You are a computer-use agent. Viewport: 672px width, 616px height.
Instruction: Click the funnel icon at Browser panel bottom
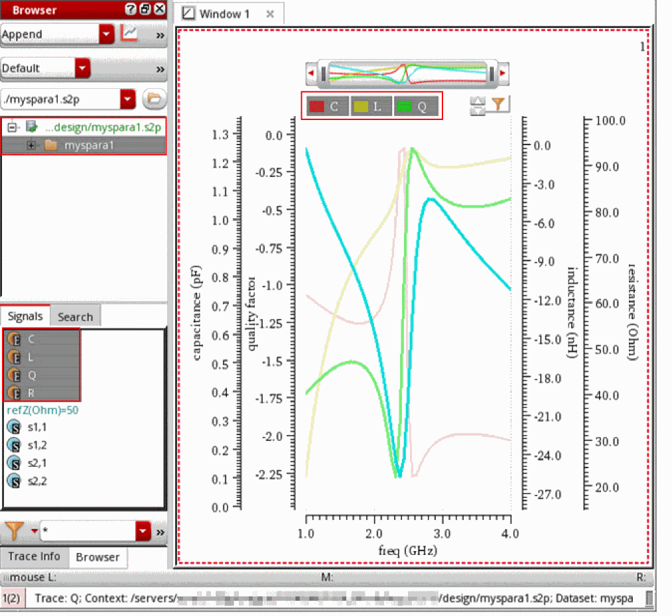[14, 530]
